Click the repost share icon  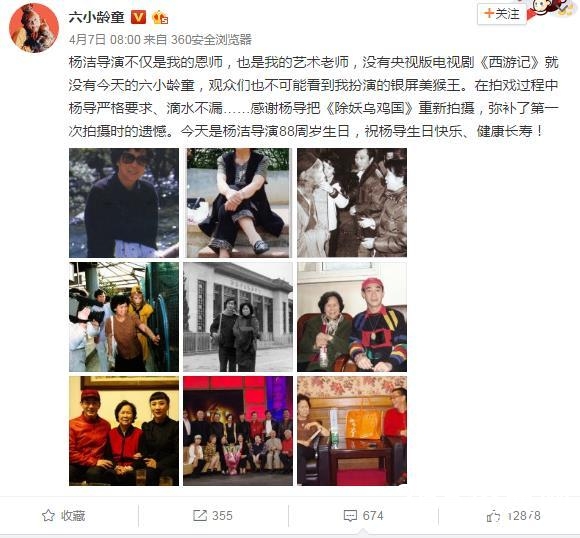[200, 515]
